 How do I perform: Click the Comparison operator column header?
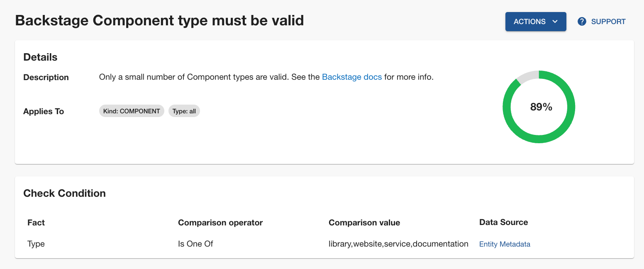[220, 223]
